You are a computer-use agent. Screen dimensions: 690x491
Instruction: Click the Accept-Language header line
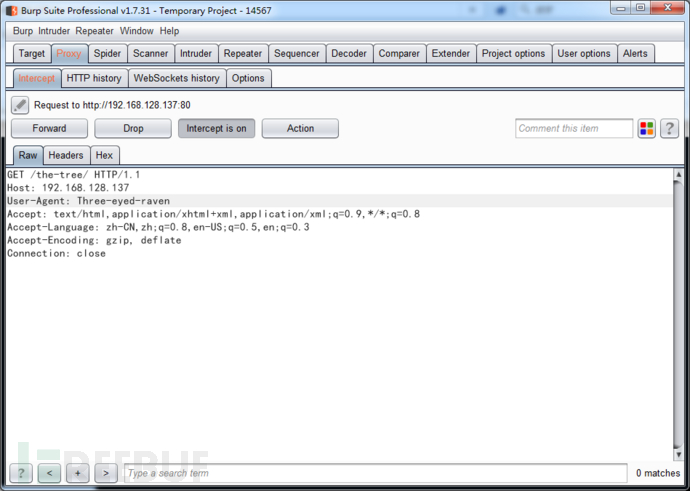tap(158, 227)
